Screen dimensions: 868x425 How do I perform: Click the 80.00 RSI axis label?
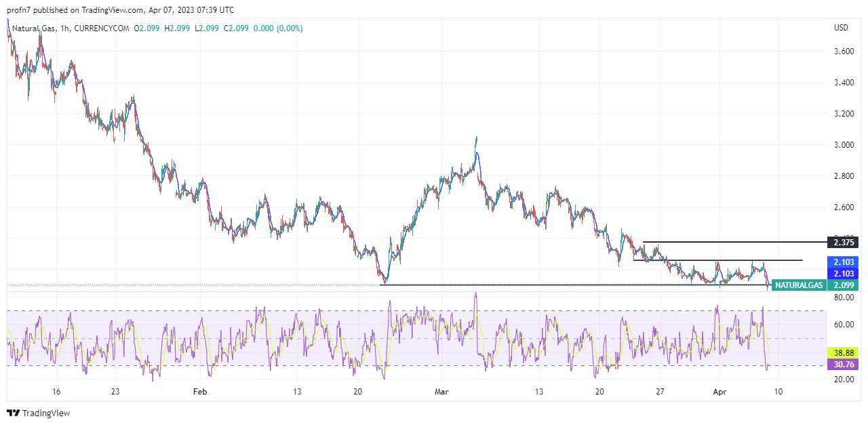point(844,298)
